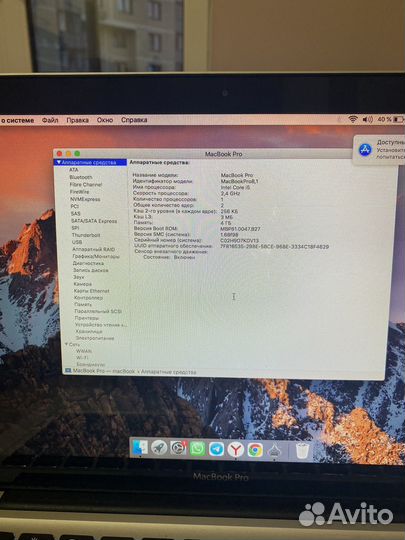The height and width of the screenshot is (540, 405).
Task: Click the Intel Core i5 processor value
Action: 235,187
